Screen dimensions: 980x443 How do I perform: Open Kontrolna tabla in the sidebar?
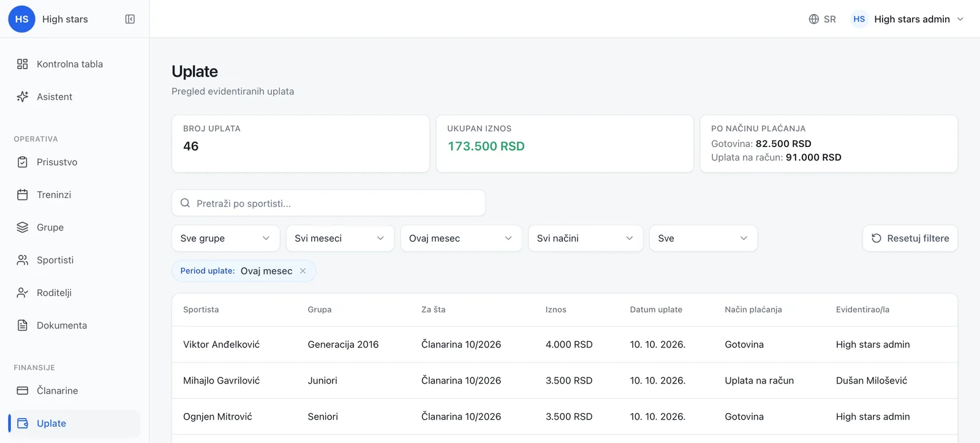click(x=75, y=64)
